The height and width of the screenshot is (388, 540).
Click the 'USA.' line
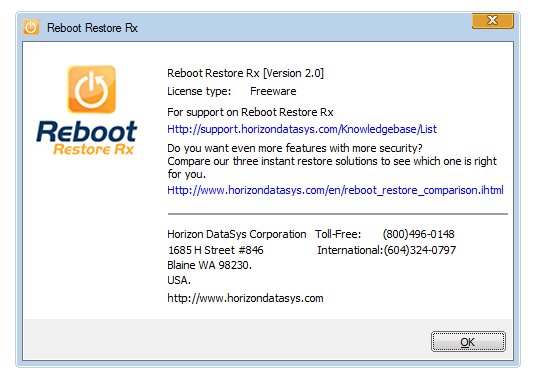pos(179,280)
